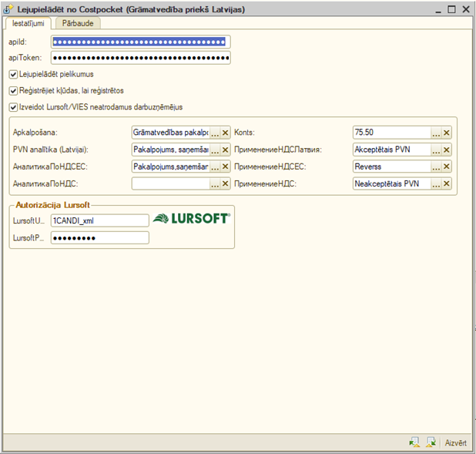
Task: Toggle Reģistrējiet kļūdas checkbox
Action: 13,91
